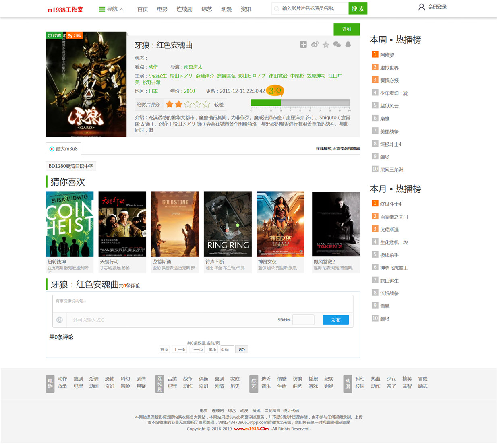497x448 pixels.
Task: Open the 动漫 nav item
Action: 226,9
